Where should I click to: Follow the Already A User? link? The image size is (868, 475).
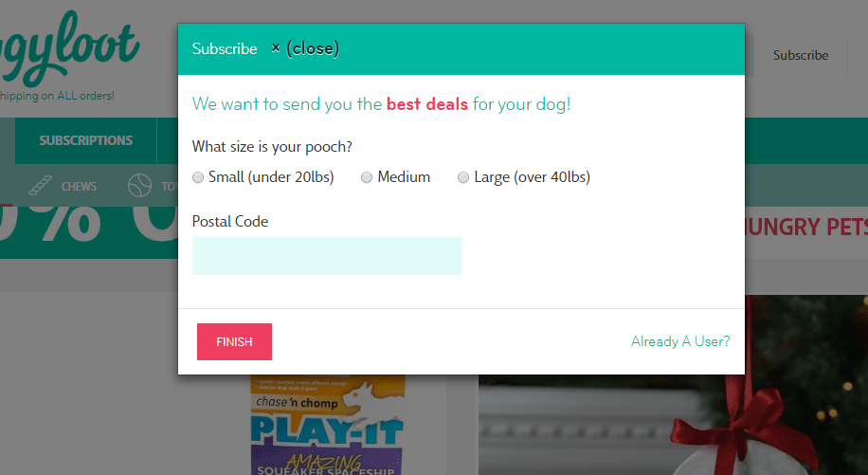pos(680,341)
